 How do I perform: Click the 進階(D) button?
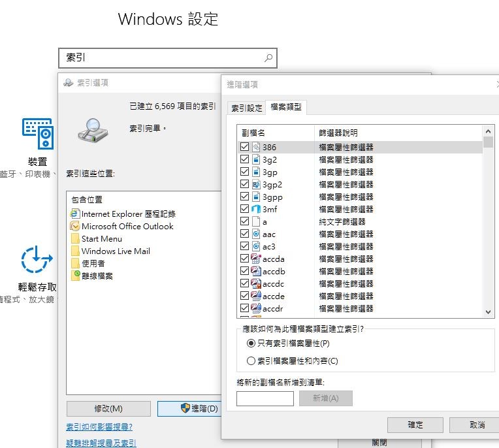click(189, 409)
